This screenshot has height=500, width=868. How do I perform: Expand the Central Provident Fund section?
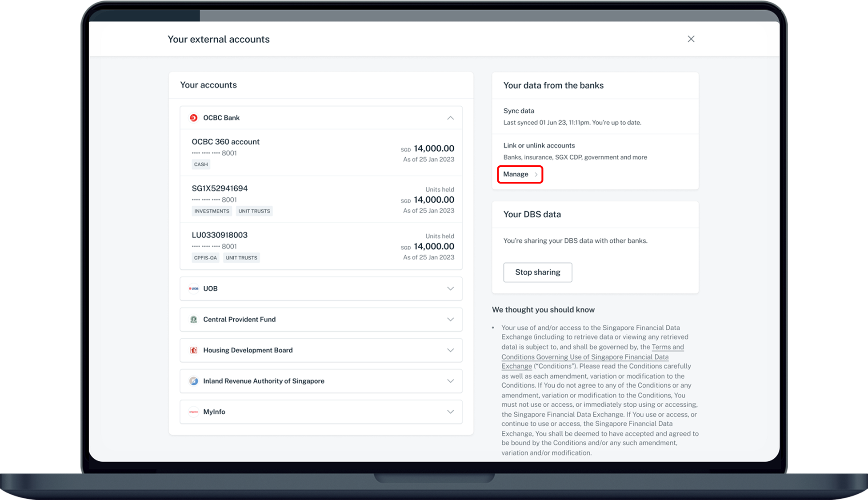pyautogui.click(x=450, y=320)
